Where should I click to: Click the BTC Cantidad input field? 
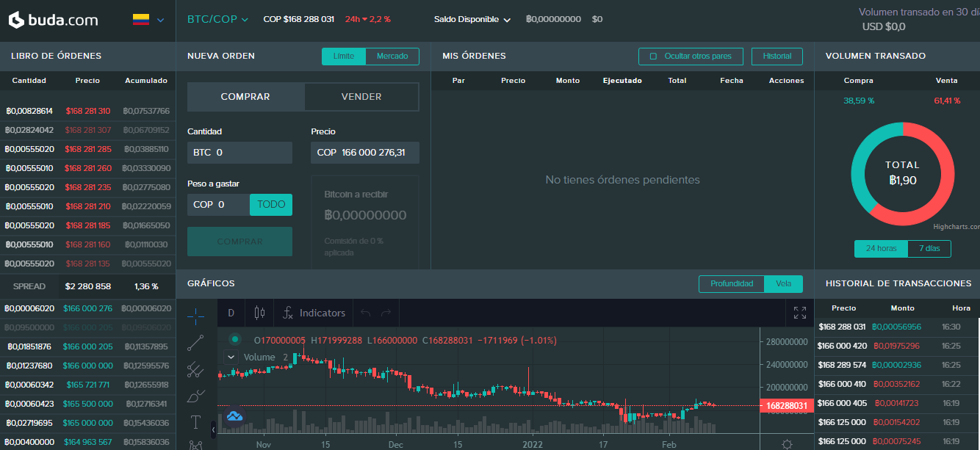point(239,152)
